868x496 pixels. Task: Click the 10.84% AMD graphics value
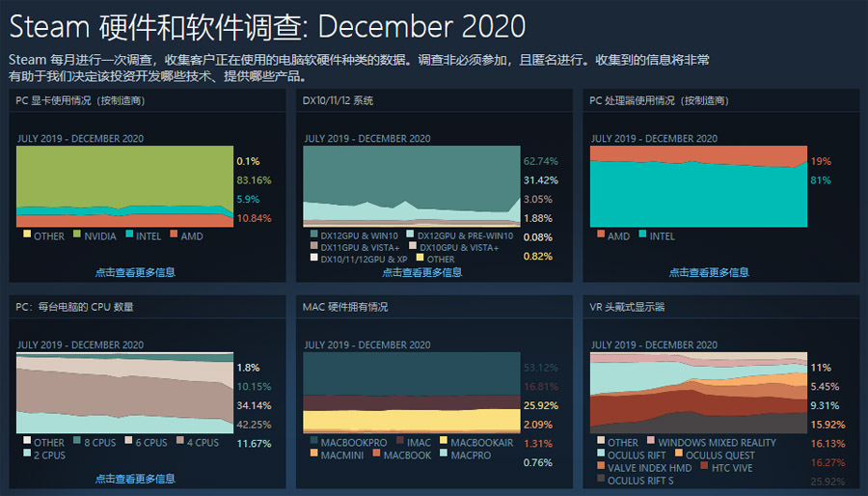pyautogui.click(x=254, y=218)
